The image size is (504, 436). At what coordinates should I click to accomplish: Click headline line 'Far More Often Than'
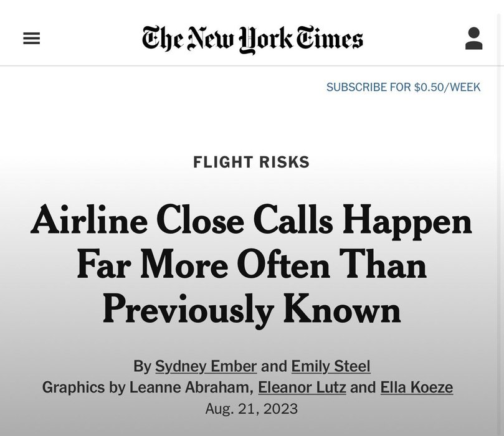coord(251,265)
